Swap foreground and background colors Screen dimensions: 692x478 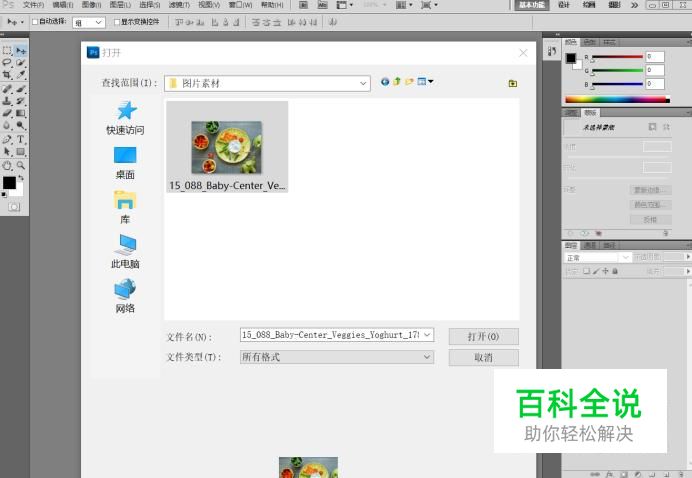click(x=21, y=178)
